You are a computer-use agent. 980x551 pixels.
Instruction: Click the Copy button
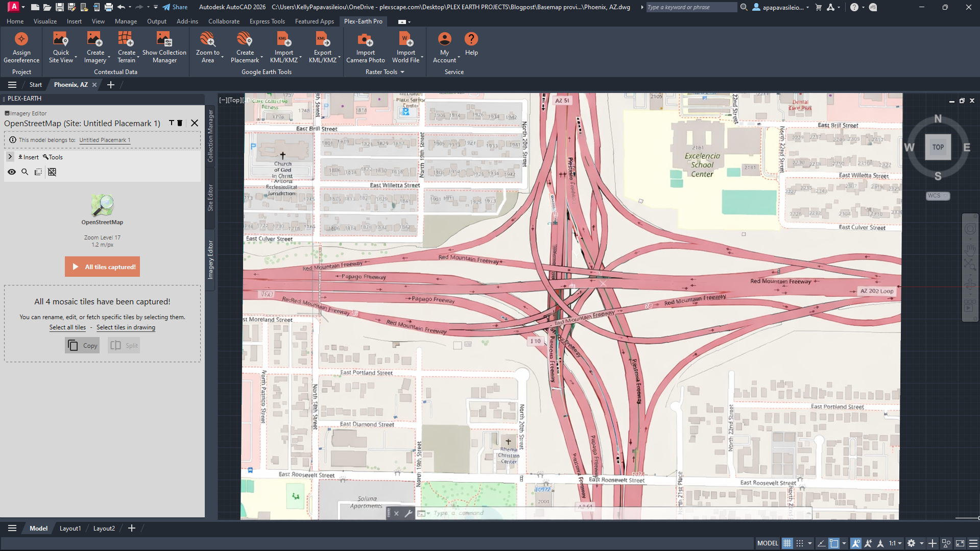click(82, 346)
